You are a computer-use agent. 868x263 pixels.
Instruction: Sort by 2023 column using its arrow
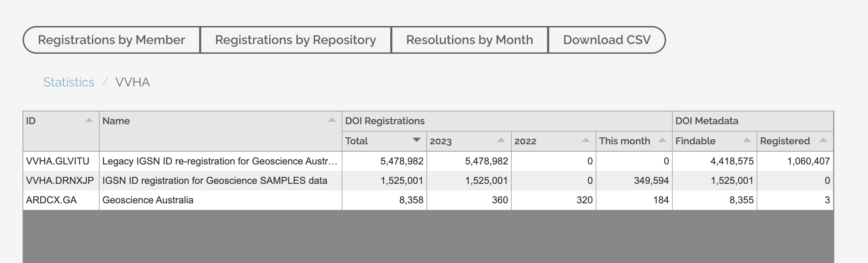501,141
